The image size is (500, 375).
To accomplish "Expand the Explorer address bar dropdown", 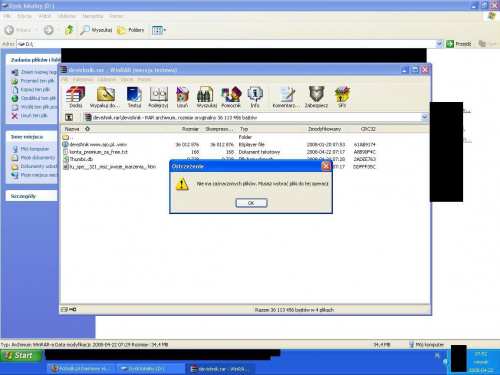I will point(439,44).
